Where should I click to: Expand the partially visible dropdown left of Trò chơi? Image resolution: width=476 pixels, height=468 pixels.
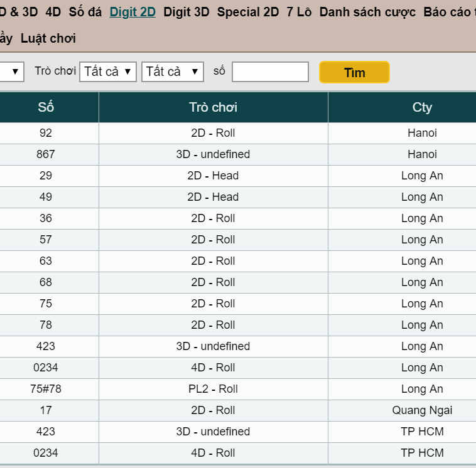point(11,72)
